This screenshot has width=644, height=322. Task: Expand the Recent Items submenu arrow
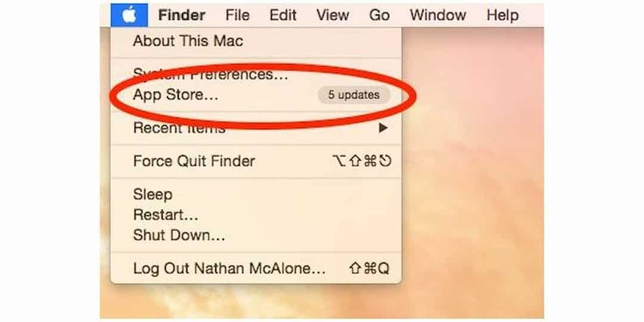point(383,128)
